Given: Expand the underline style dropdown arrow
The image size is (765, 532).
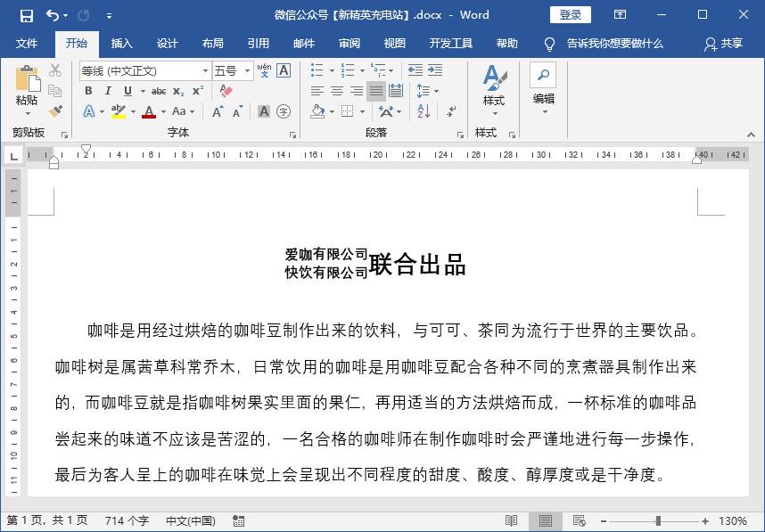Looking at the screenshot, I should point(143,91).
